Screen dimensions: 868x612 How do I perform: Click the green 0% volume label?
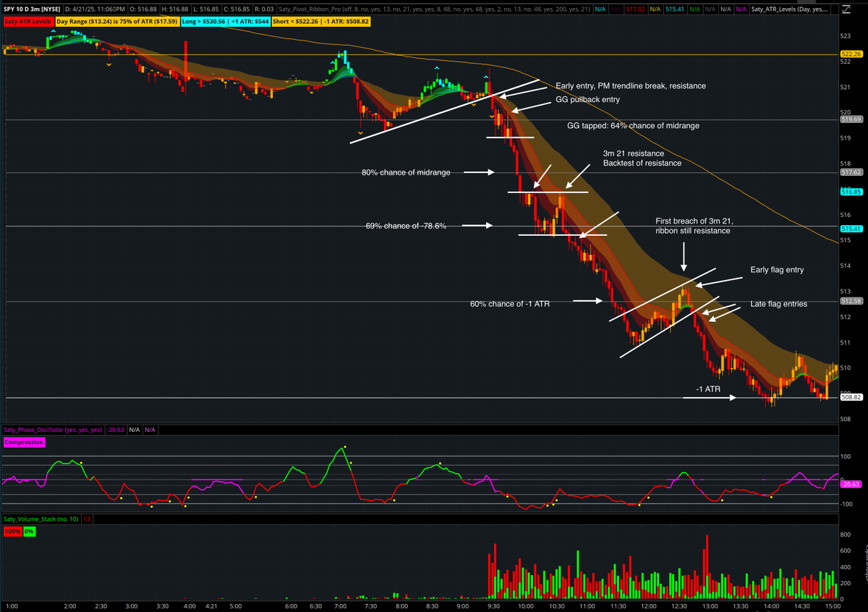(30, 532)
